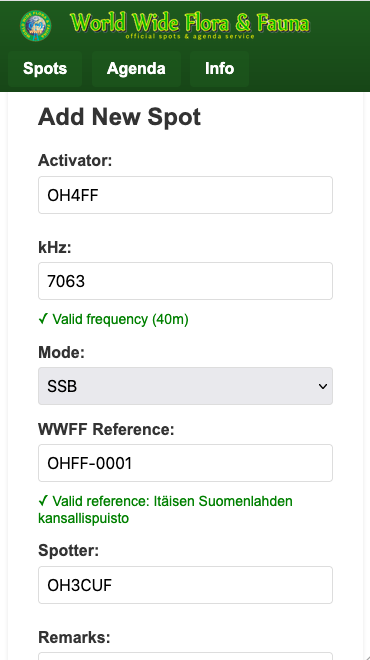370x660 pixels.
Task: Click the Spotter label
Action: click(69, 551)
